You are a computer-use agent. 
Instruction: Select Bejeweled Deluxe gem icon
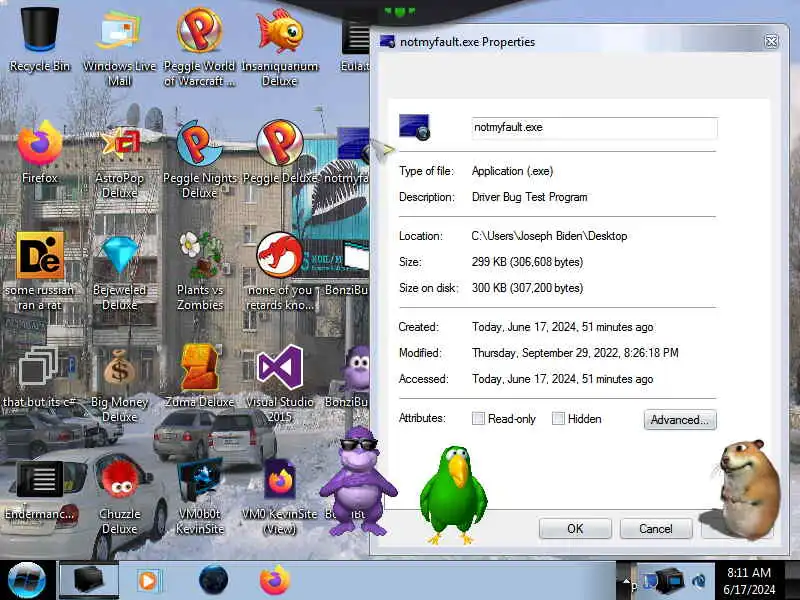pos(119,271)
